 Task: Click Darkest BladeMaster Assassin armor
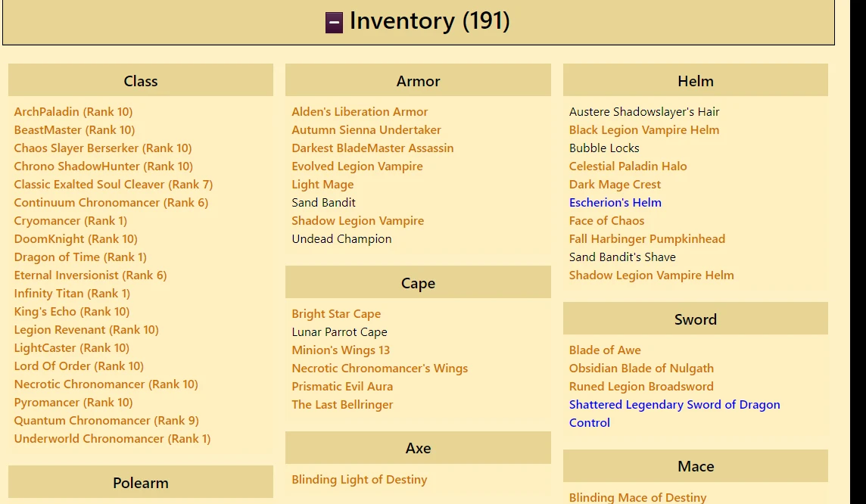pyautogui.click(x=372, y=148)
